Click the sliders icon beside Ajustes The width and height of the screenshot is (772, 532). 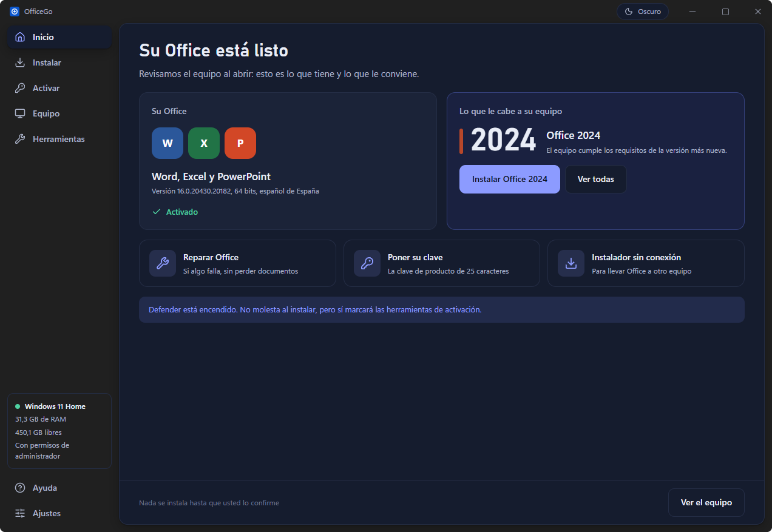(20, 513)
